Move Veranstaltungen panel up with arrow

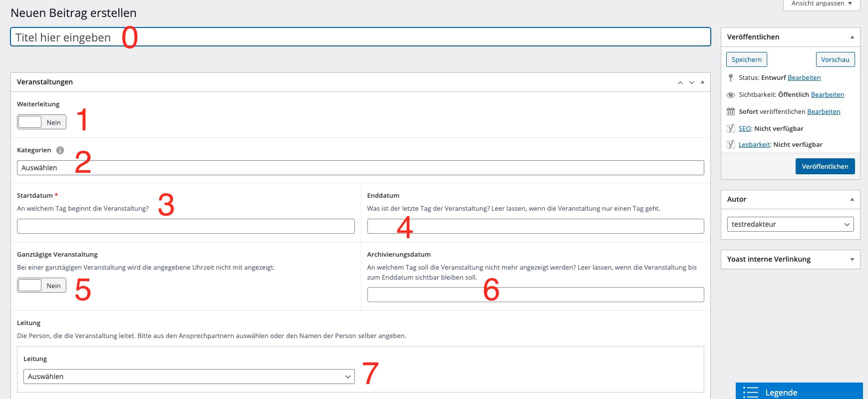point(680,82)
